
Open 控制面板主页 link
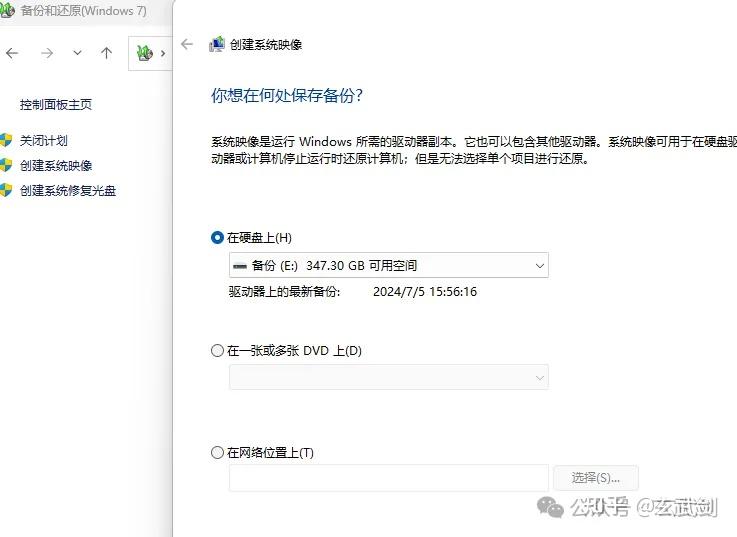coord(56,104)
